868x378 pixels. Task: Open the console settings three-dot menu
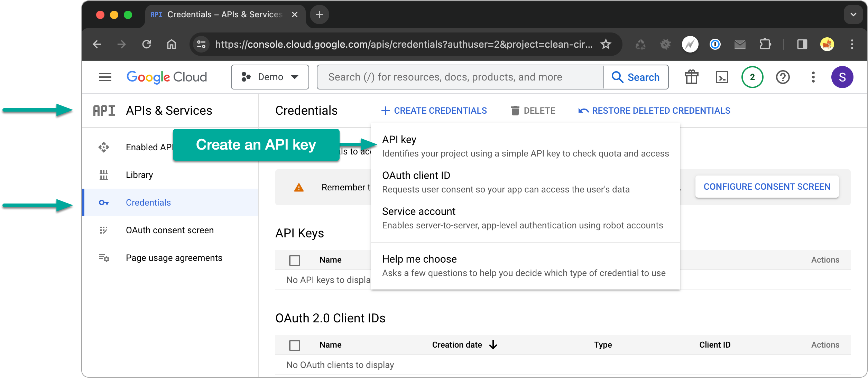813,77
